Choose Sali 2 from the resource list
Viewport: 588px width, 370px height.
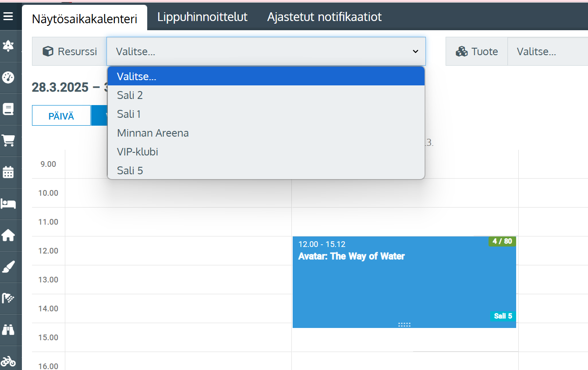266,95
